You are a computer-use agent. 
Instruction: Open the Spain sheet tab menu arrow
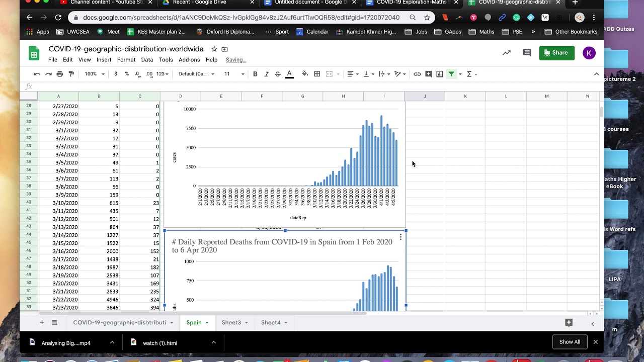point(207,323)
